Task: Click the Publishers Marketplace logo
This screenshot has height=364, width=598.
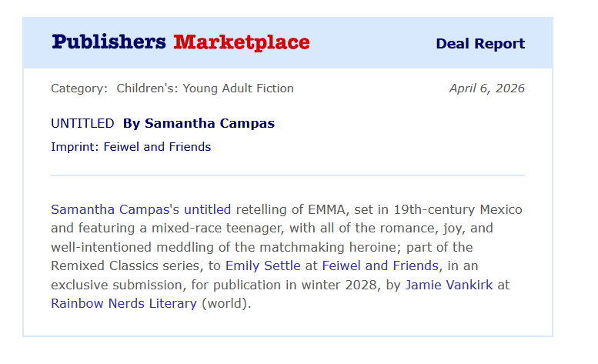Action: click(181, 42)
